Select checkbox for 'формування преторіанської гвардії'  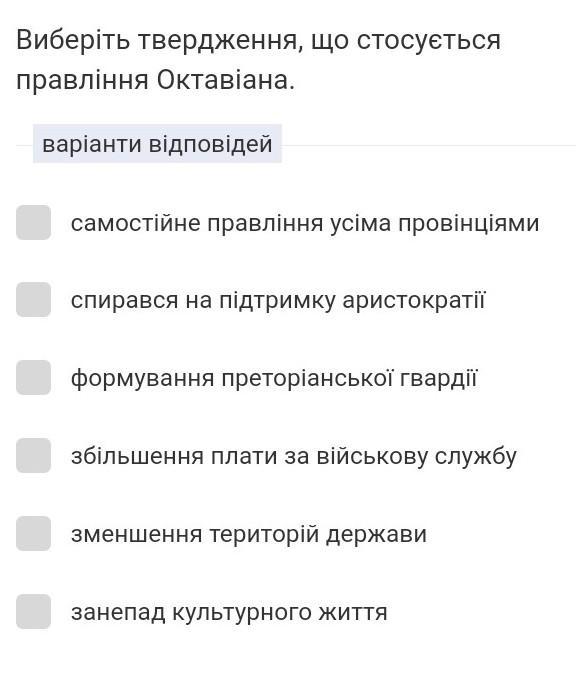click(34, 377)
